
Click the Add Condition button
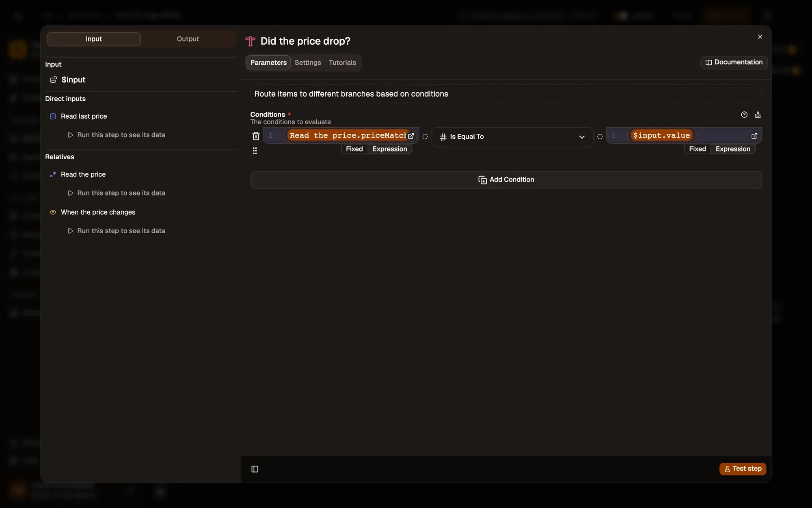tap(506, 180)
